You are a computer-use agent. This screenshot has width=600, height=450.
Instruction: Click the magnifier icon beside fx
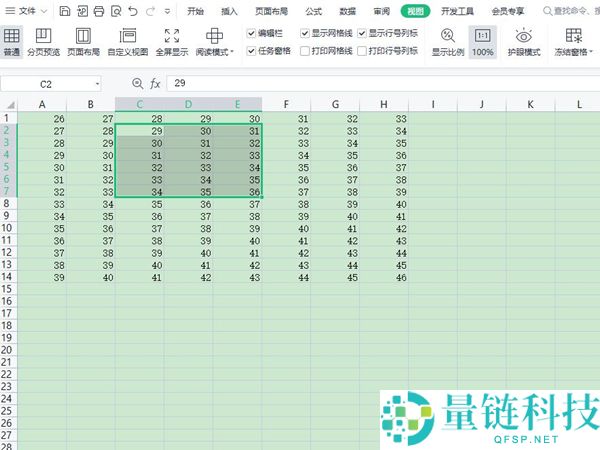137,83
